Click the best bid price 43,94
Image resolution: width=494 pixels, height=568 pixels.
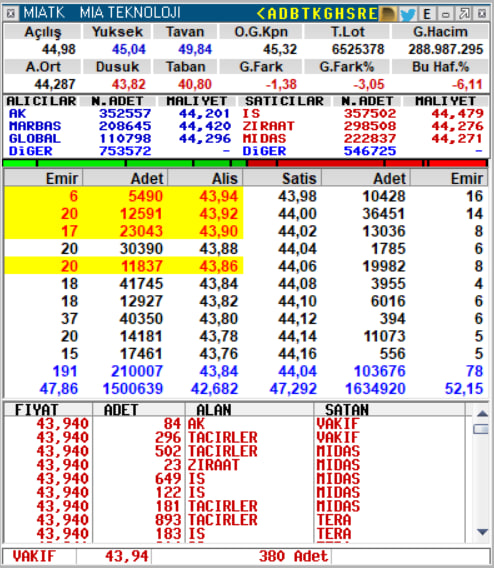(218, 196)
